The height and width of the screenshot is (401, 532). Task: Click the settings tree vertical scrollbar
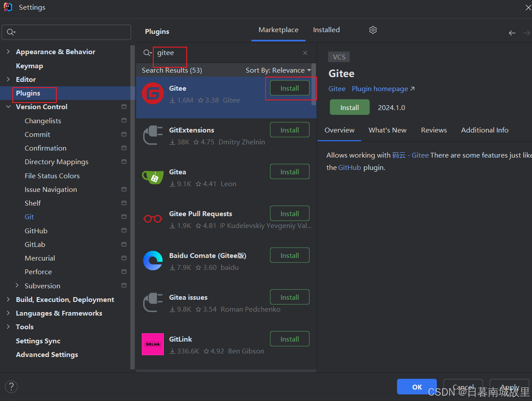133,207
